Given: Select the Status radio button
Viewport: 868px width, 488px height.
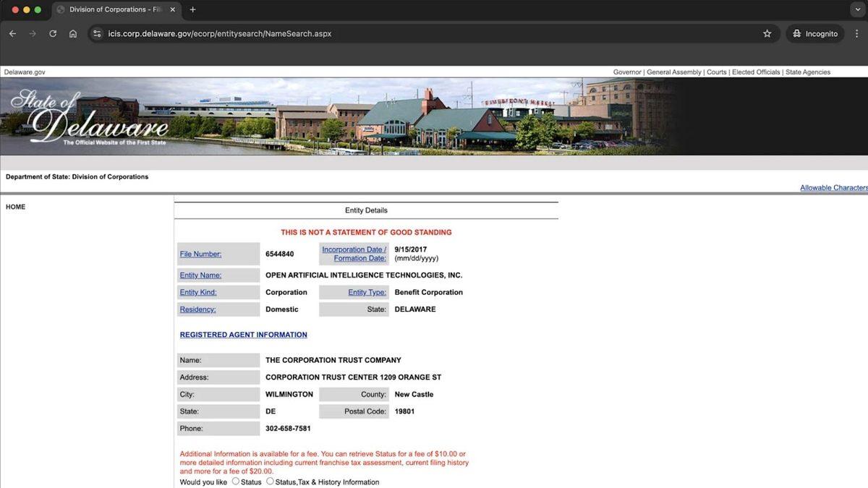Looking at the screenshot, I should click(236, 481).
